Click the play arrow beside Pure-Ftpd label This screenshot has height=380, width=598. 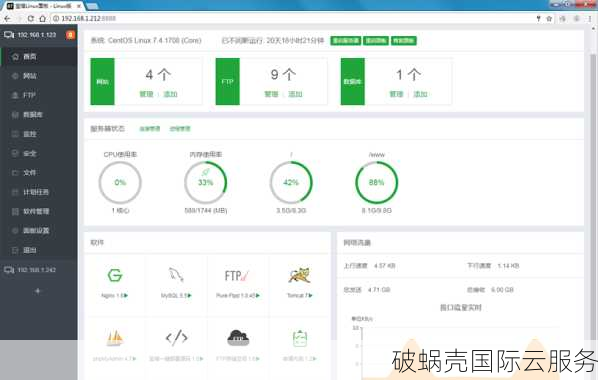coord(258,296)
